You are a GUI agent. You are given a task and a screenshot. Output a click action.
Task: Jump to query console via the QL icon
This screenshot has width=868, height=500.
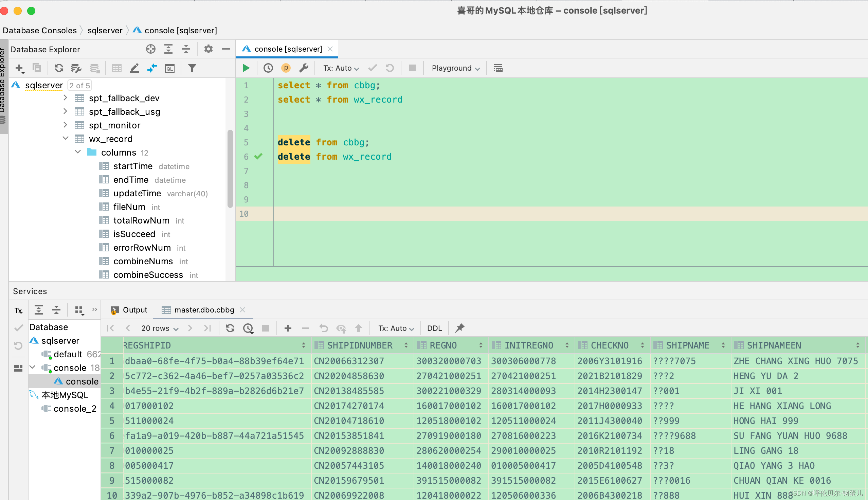click(169, 68)
